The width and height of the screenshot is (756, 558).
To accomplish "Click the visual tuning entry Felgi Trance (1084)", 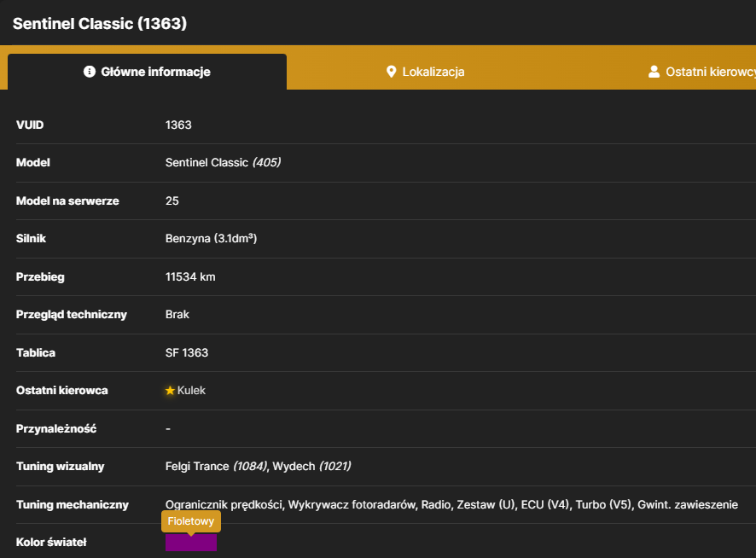I will coord(217,467).
